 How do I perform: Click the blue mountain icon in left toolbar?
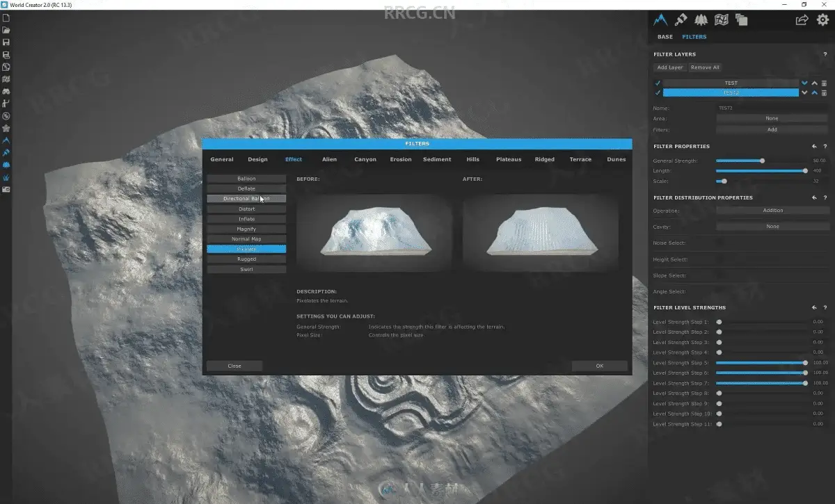click(x=6, y=140)
